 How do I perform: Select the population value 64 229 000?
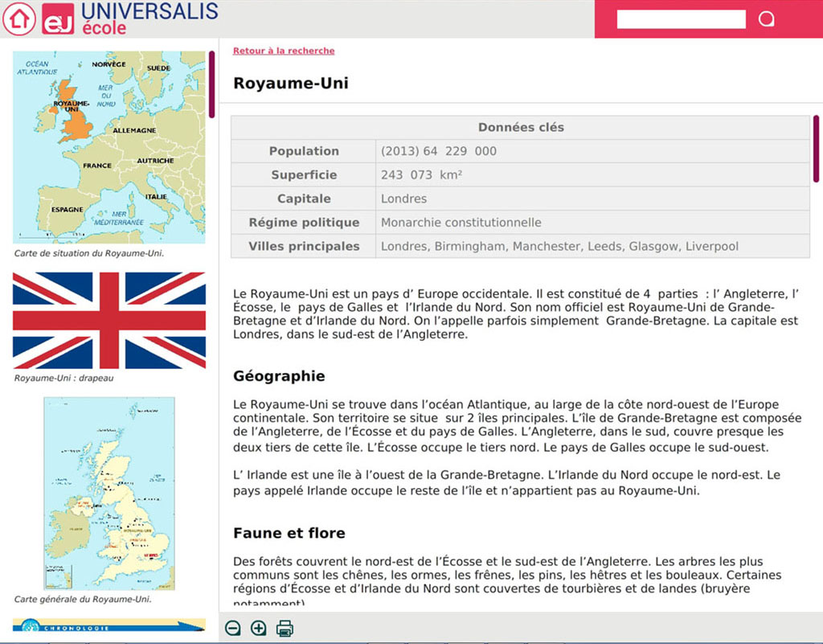460,151
